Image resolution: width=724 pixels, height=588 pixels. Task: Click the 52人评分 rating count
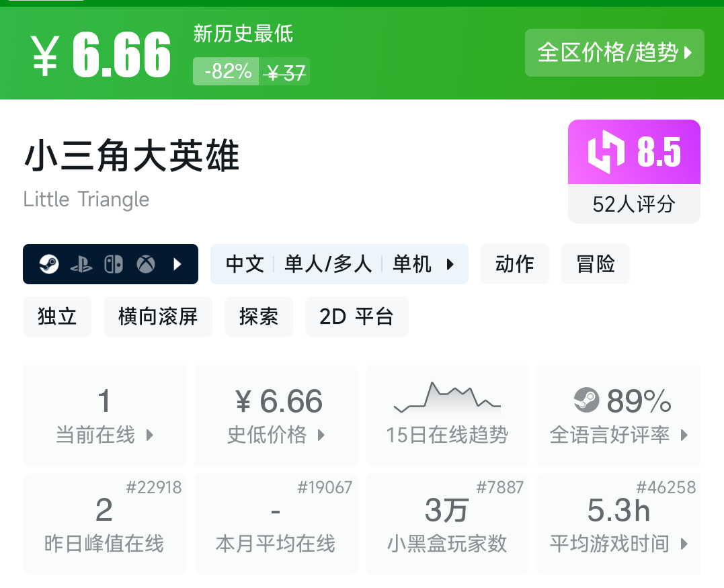coord(633,204)
